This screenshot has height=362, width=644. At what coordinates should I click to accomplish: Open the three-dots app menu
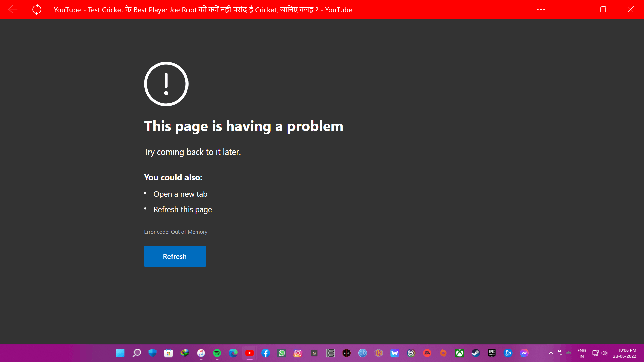pos(541,9)
